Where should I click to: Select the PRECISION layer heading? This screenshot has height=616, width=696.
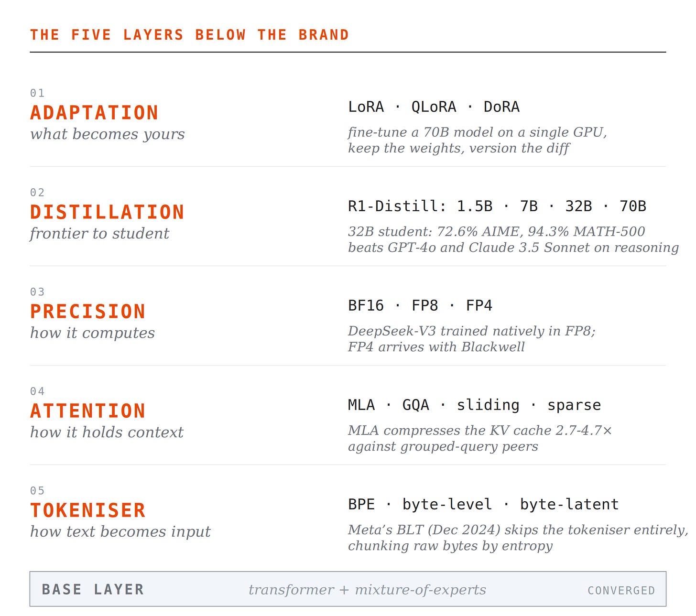[88, 312]
